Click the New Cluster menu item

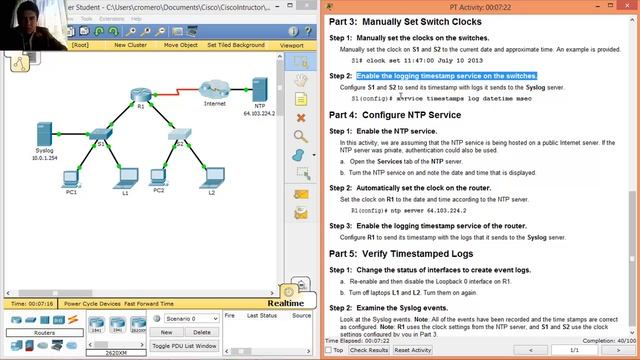tap(130, 45)
